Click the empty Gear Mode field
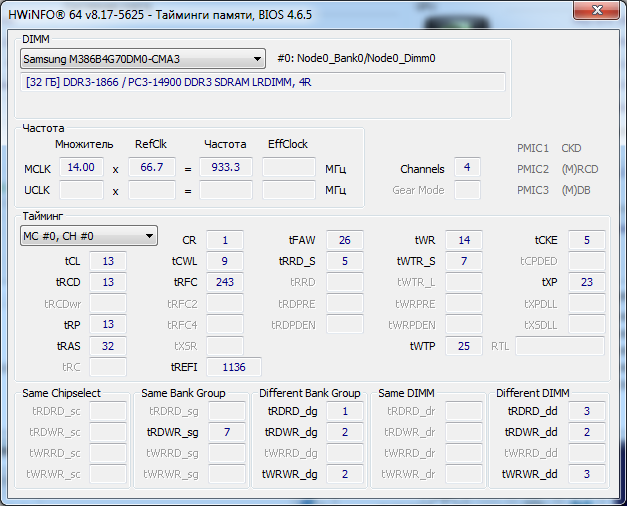Image resolution: width=627 pixels, height=506 pixels. 467,190
